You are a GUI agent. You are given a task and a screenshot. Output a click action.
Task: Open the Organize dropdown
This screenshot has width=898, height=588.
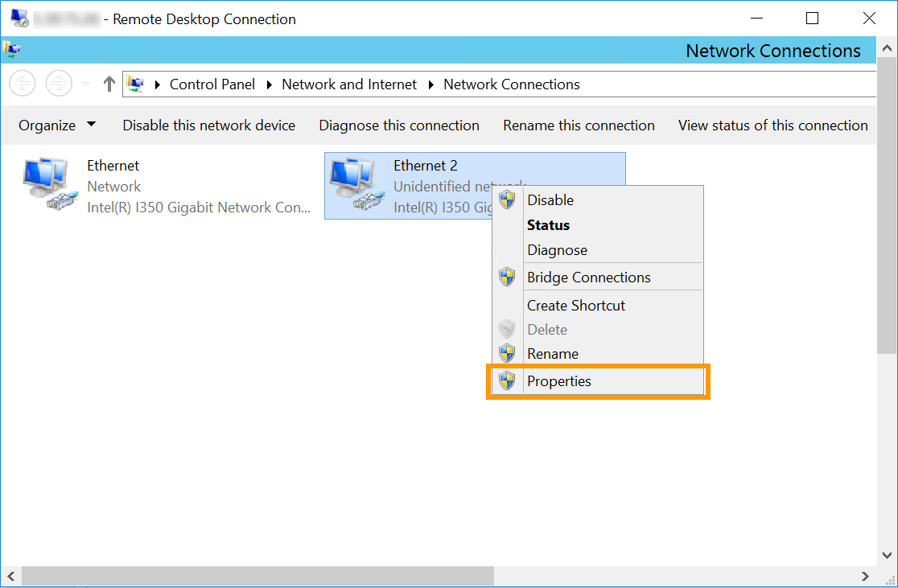pos(56,125)
